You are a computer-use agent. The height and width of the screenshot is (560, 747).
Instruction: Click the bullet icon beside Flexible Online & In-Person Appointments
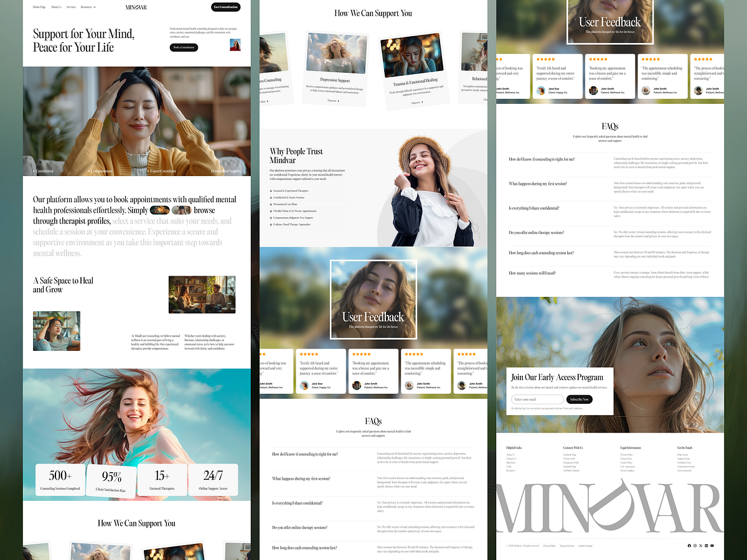[x=271, y=211]
